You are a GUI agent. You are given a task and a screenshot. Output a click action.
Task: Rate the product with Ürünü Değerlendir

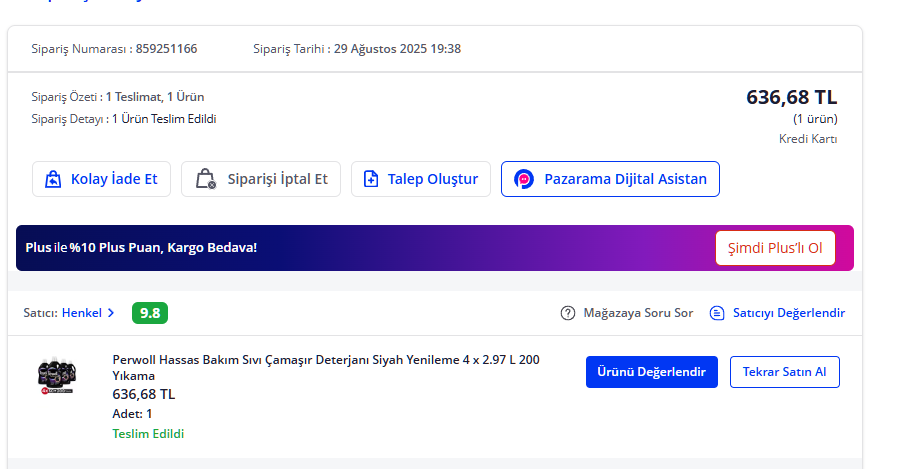(652, 372)
